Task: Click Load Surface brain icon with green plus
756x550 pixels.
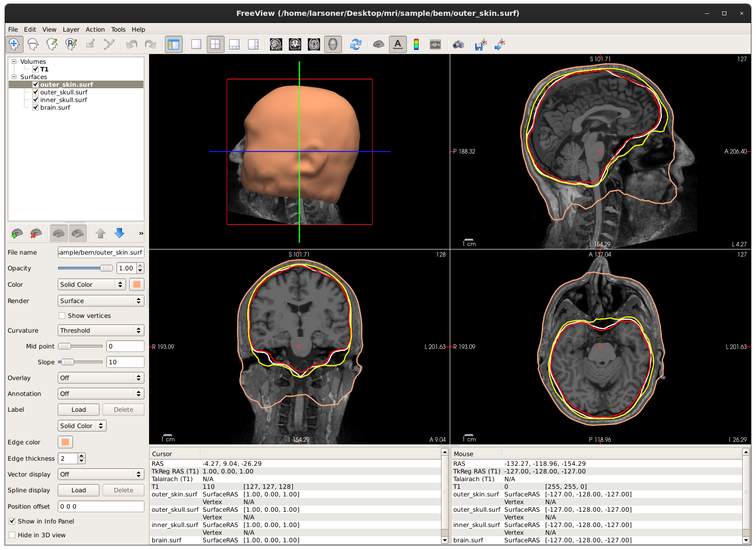Action: coord(17,233)
